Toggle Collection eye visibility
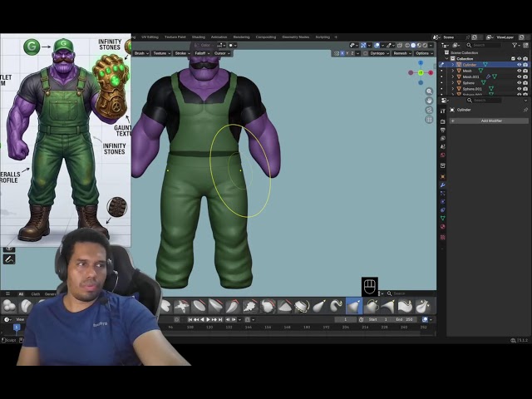 point(519,59)
